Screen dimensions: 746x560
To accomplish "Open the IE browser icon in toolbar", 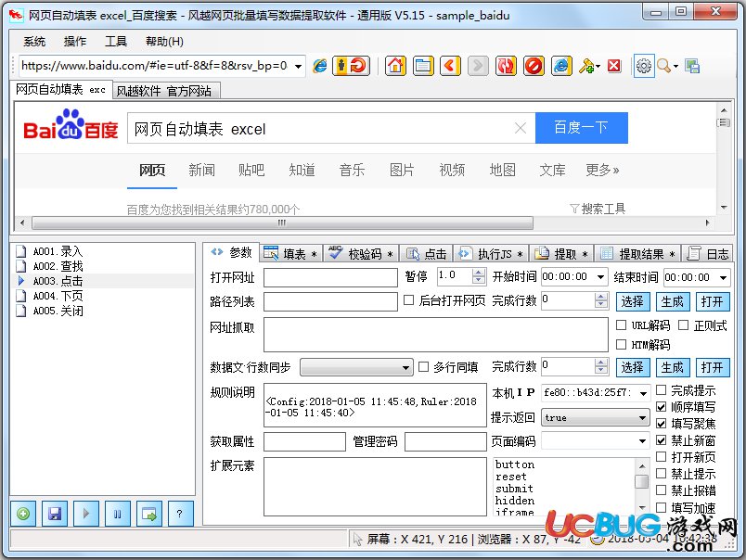I will click(561, 66).
